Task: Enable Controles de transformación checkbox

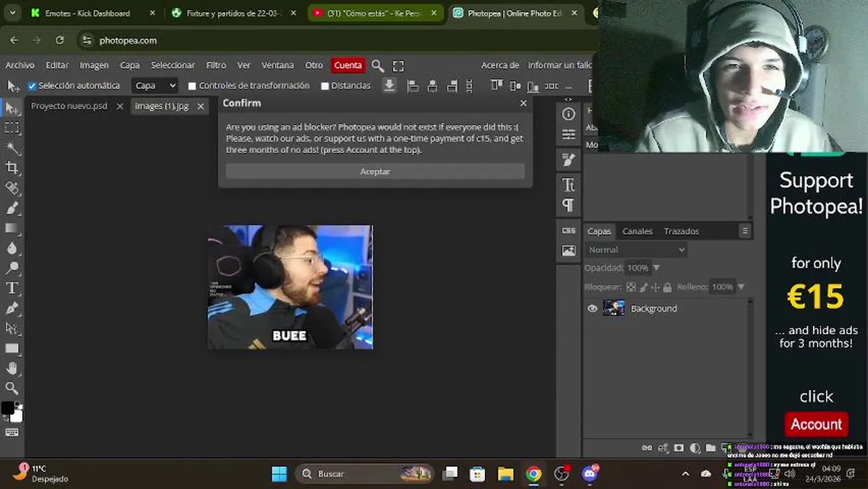Action: [x=192, y=86]
